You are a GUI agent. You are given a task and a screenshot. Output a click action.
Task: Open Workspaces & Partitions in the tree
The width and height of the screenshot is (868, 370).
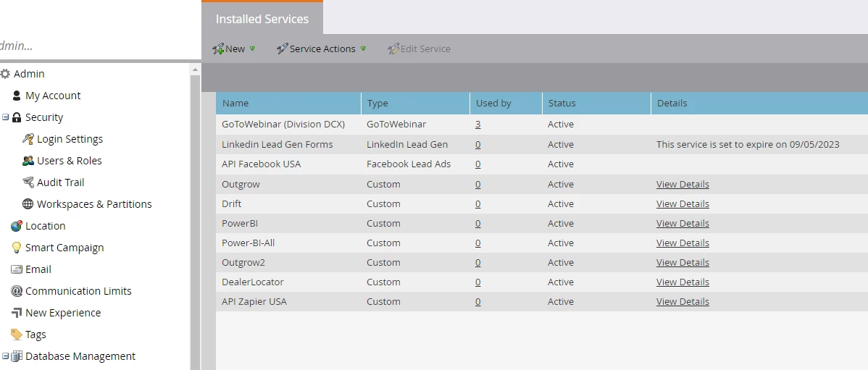click(94, 204)
